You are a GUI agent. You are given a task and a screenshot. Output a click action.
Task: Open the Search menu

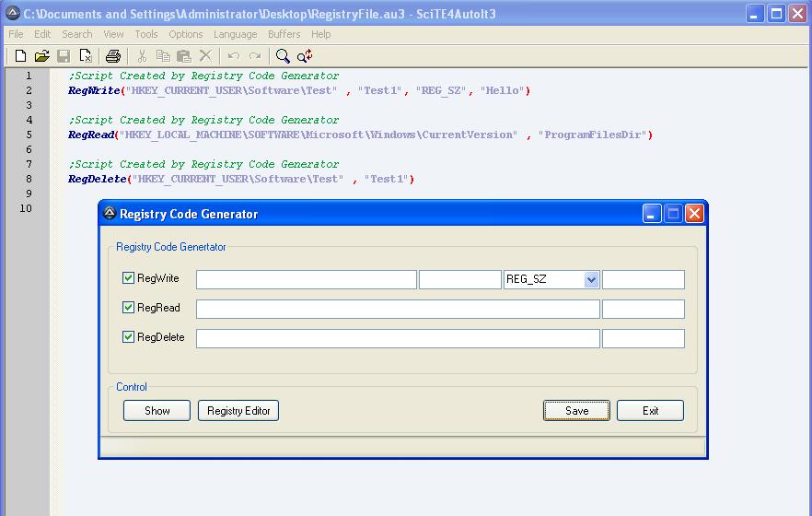(76, 34)
